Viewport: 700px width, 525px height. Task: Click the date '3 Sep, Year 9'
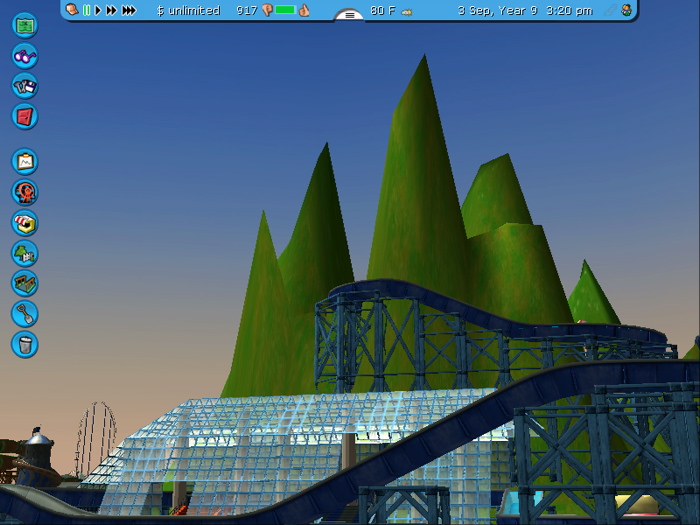click(x=497, y=10)
